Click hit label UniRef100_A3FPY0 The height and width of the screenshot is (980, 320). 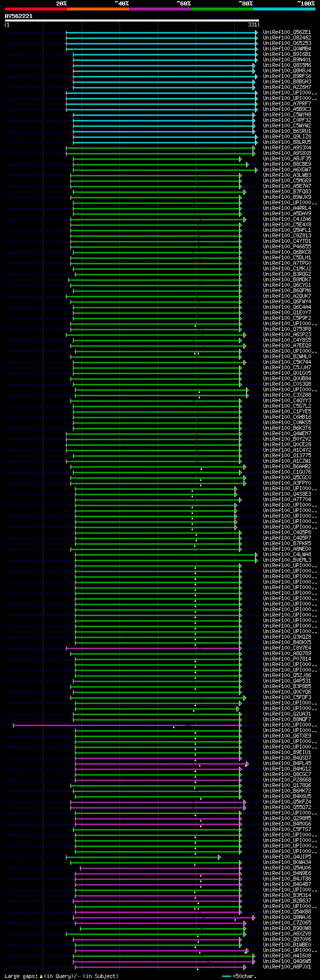(x=287, y=483)
